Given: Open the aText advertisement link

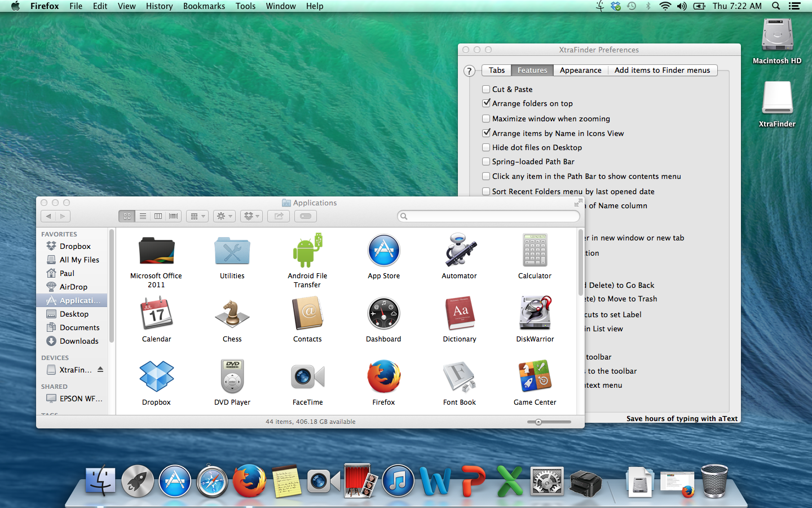Looking at the screenshot, I should point(681,418).
